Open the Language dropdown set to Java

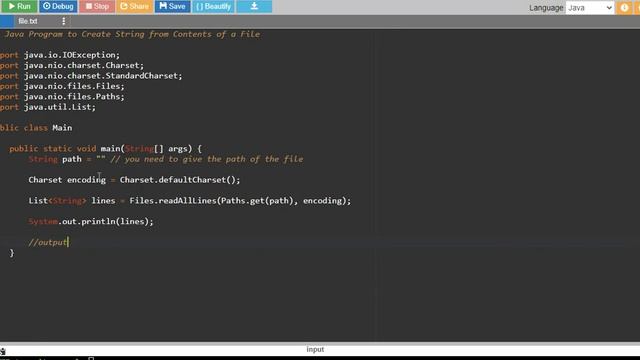(x=590, y=8)
